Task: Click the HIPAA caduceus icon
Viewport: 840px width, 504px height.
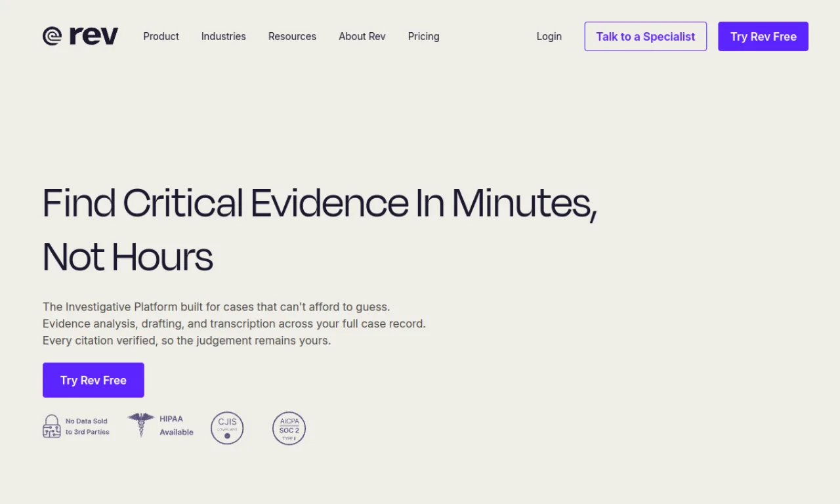Action: click(x=140, y=425)
